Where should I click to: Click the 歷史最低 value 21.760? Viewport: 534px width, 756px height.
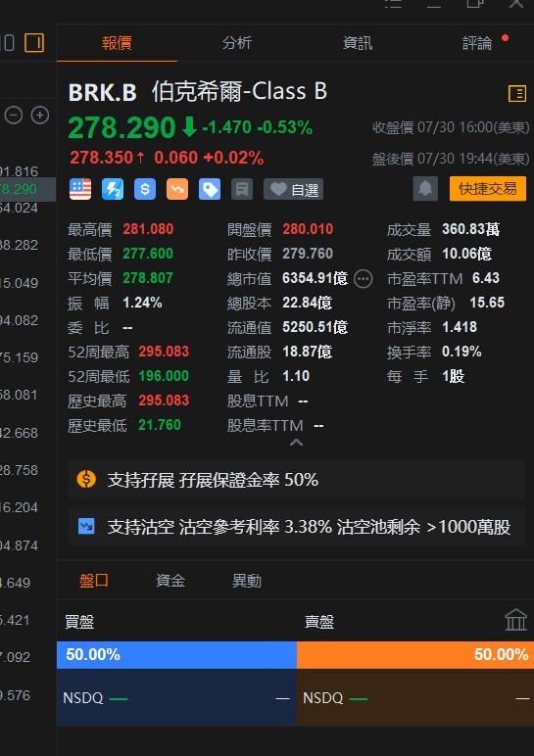point(160,425)
